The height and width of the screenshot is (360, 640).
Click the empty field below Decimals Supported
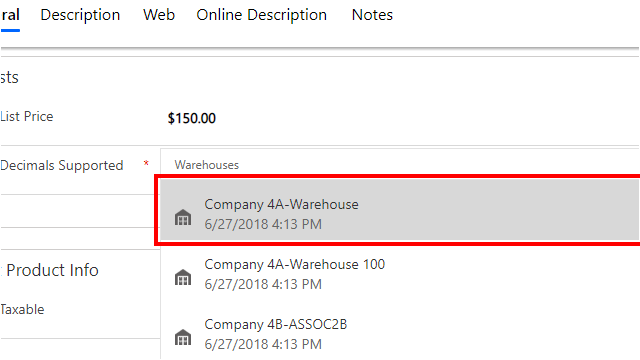pos(80,211)
